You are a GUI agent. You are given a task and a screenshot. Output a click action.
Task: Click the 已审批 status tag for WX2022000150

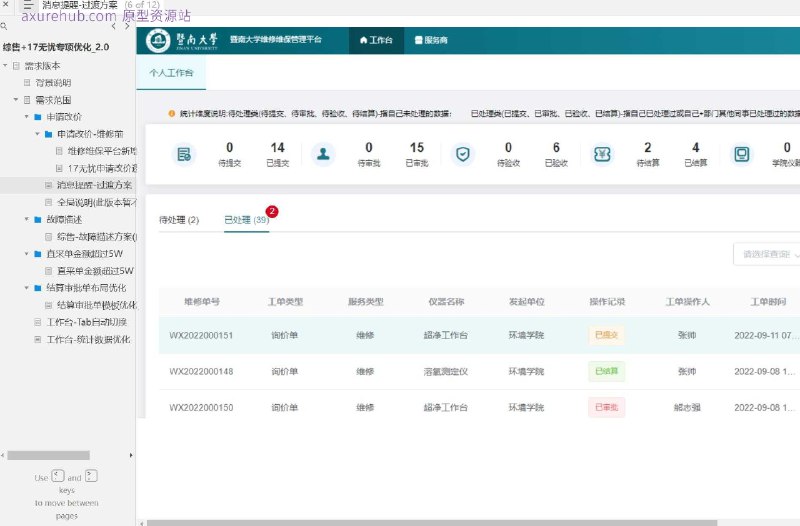[607, 408]
